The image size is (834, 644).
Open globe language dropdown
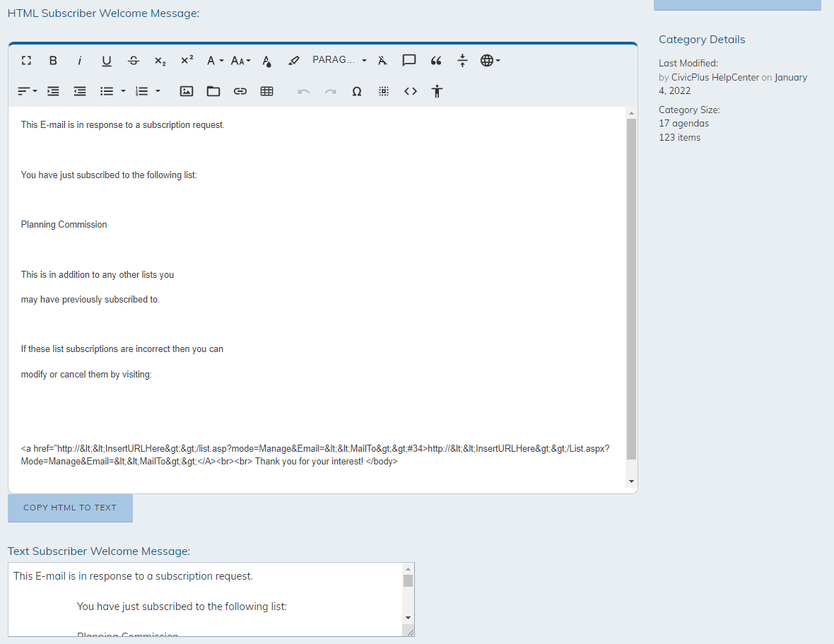click(490, 61)
